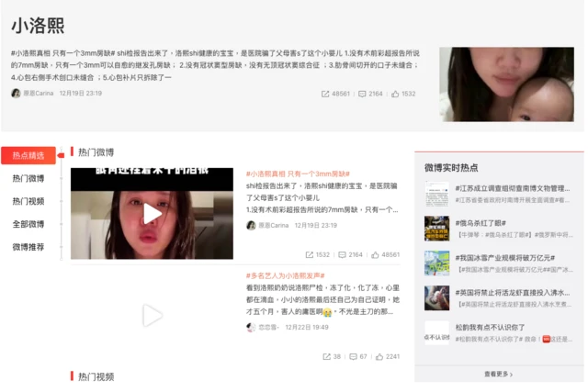Click the 热门视频 section heading at bottom
588x392 pixels.
click(96, 376)
